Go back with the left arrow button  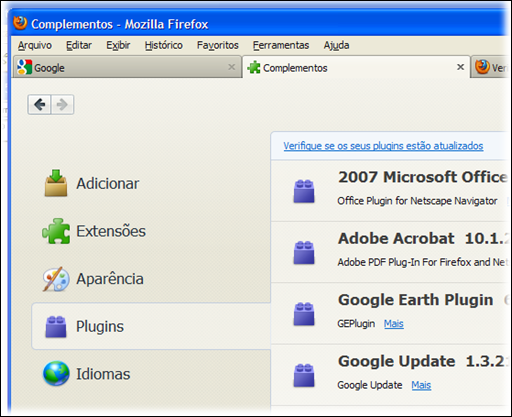pyautogui.click(x=39, y=104)
